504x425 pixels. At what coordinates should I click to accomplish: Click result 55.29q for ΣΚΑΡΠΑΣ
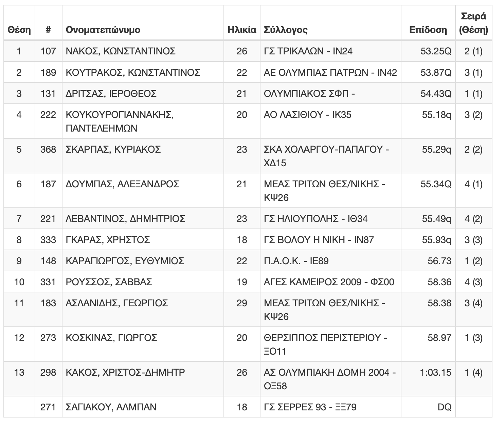coord(437,150)
